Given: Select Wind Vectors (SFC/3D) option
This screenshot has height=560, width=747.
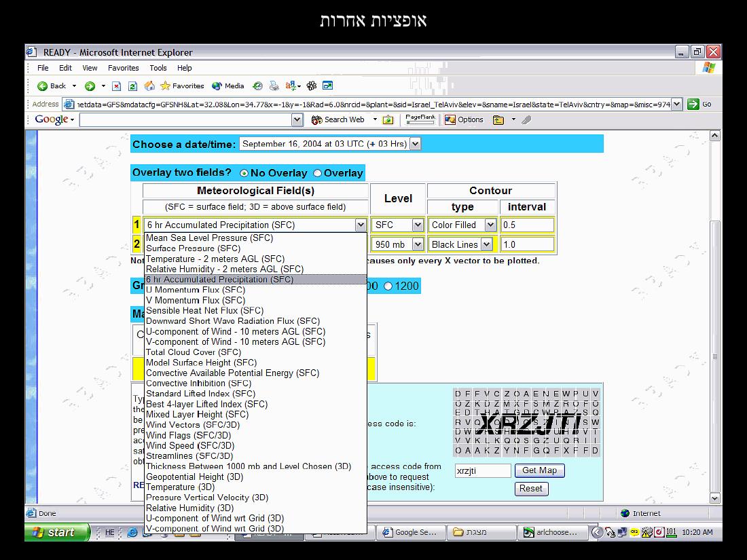Looking at the screenshot, I should coord(255,425).
